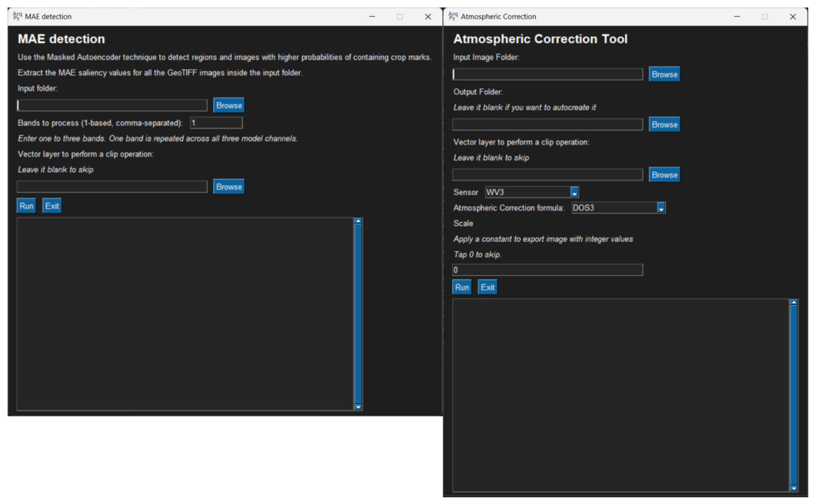Click Atmospheric Correction log scroll down arrow

tap(793, 489)
